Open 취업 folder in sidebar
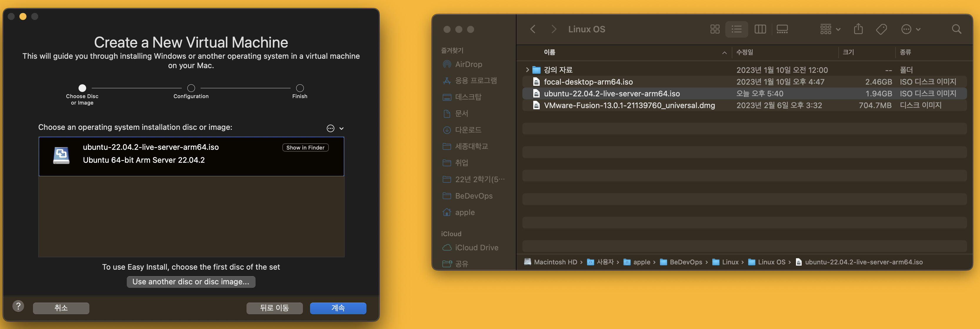 (455, 163)
